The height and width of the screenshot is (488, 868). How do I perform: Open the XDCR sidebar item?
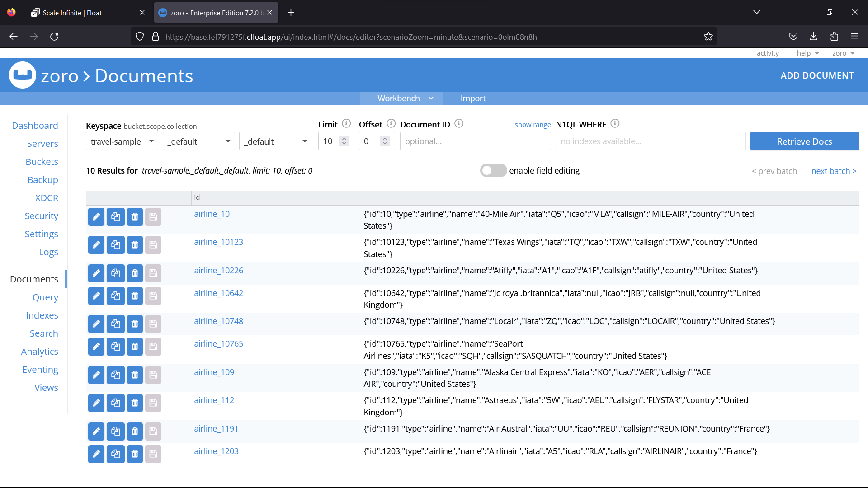pyautogui.click(x=47, y=198)
